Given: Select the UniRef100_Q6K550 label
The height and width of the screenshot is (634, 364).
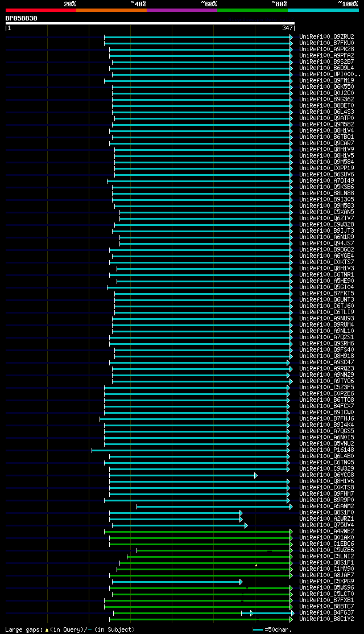Looking at the screenshot, I should pyautogui.click(x=326, y=87).
